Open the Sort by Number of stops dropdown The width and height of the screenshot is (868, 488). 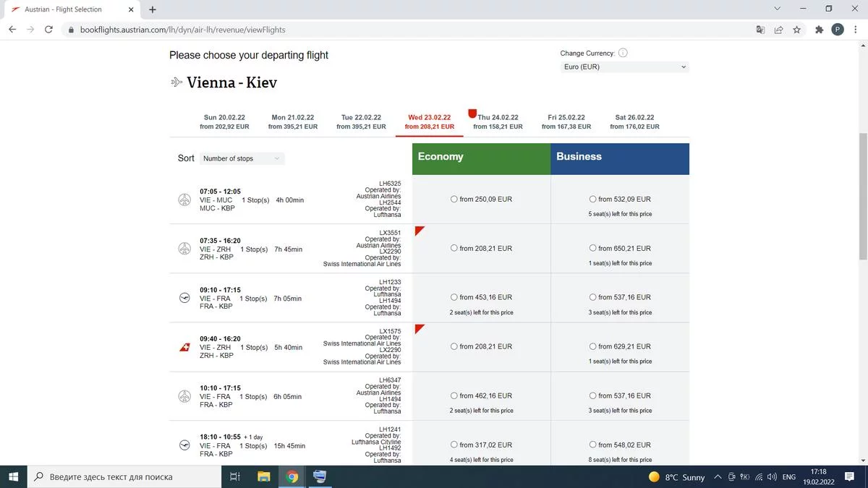(242, 158)
